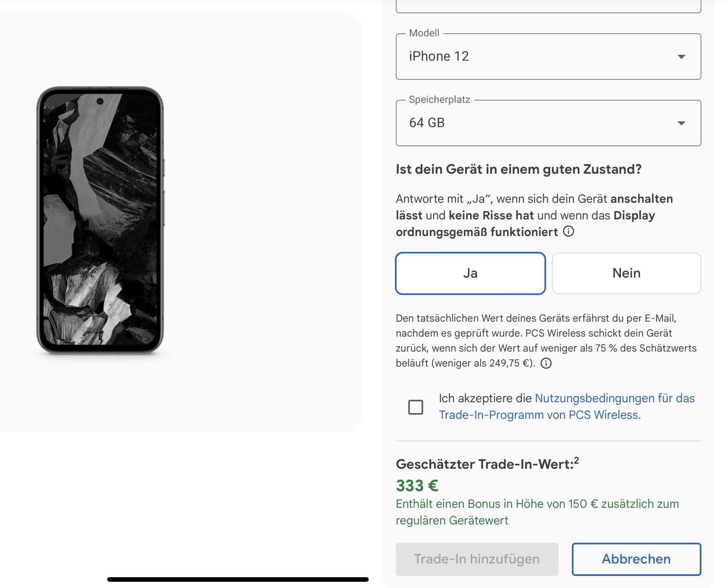This screenshot has height=588, width=728.
Task: Open the Speicherplatz dropdown showing 64 GB
Action: coord(549,123)
